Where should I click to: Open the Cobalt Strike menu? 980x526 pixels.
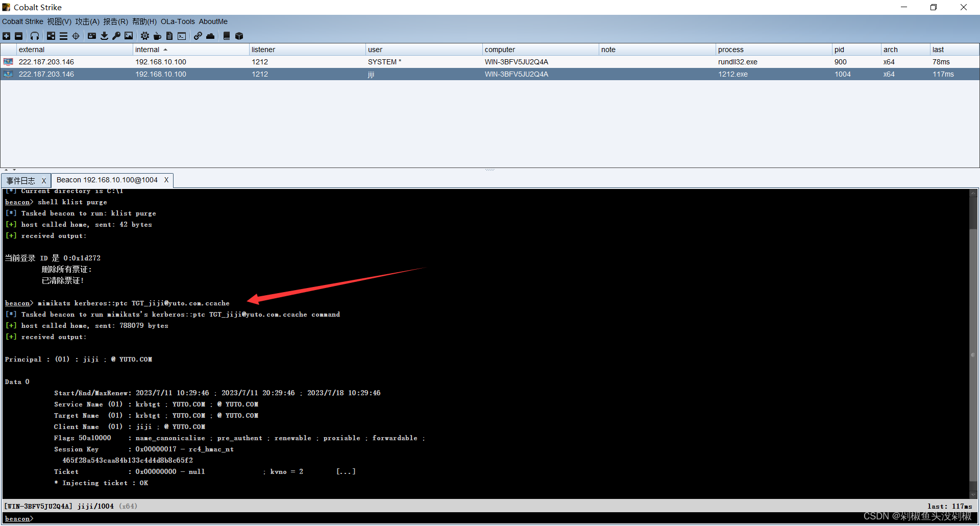coord(22,21)
